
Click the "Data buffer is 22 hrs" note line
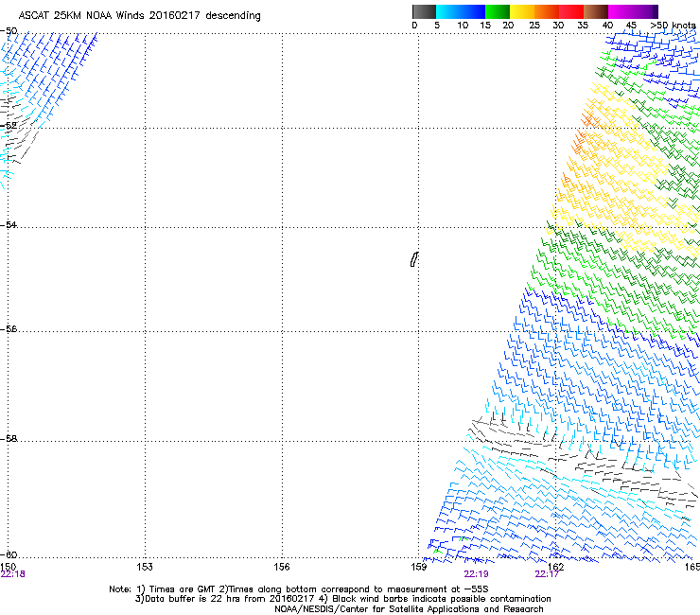342,599
